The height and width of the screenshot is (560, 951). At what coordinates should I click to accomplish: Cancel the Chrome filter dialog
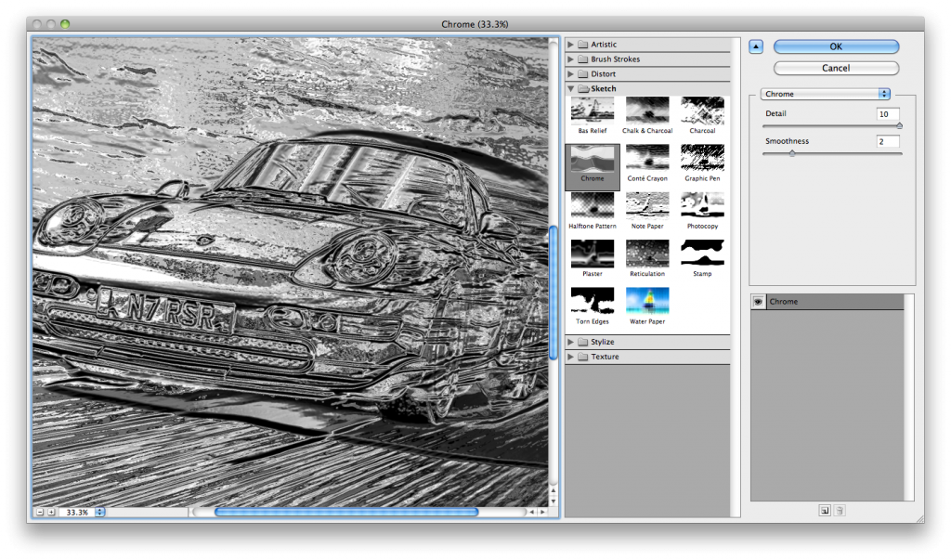tap(834, 68)
